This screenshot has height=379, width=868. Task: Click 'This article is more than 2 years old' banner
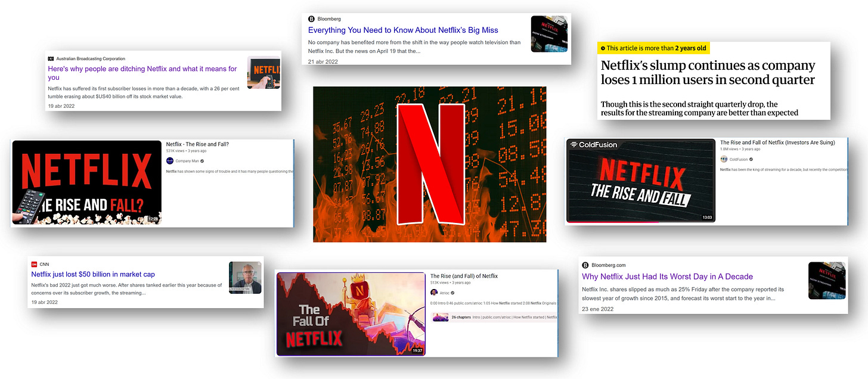coord(654,48)
